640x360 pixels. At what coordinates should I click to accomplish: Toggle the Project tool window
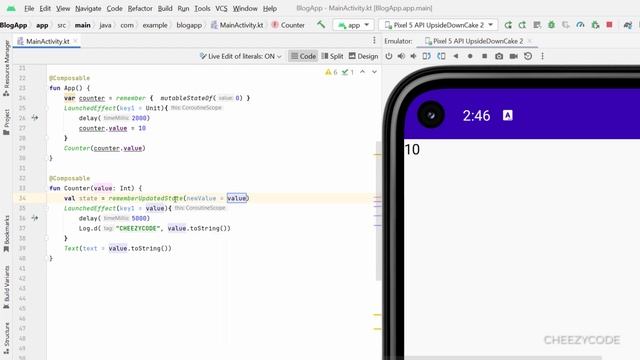pyautogui.click(x=6, y=122)
